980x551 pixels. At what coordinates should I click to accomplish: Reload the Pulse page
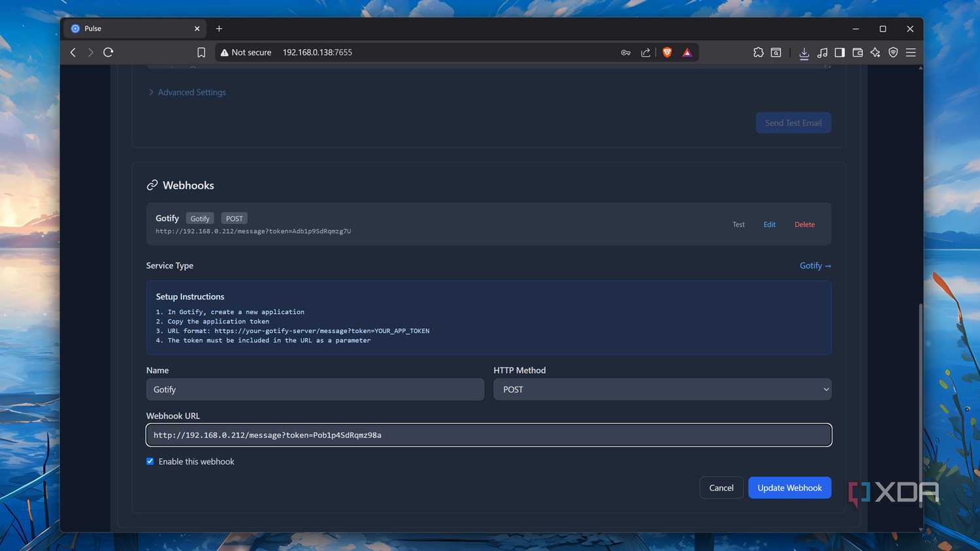[108, 52]
